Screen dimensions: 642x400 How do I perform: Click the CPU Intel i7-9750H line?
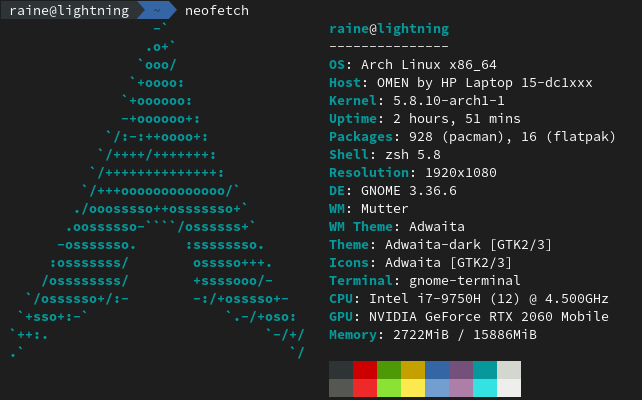pos(469,299)
